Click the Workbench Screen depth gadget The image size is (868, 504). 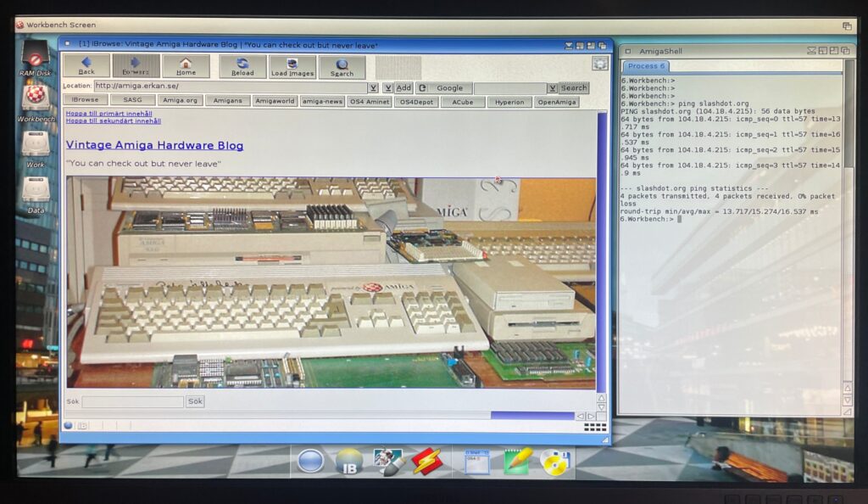click(x=847, y=25)
